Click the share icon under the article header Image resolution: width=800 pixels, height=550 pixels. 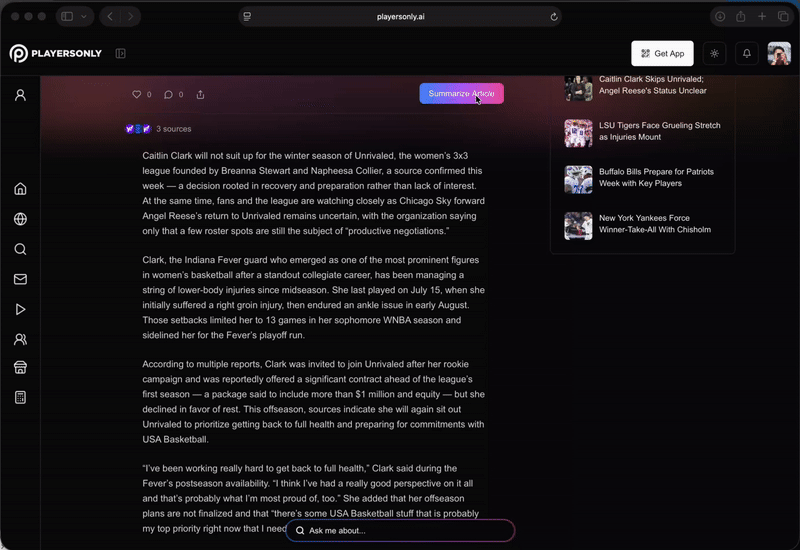pos(200,95)
